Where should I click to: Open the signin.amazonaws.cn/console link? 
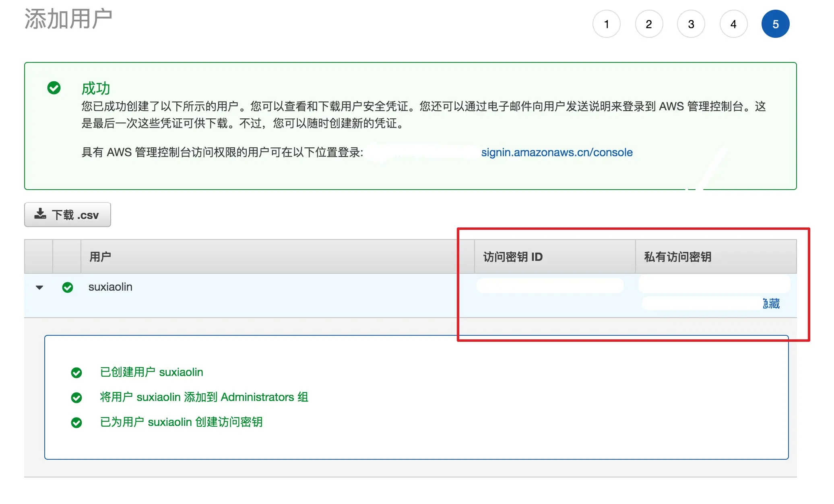click(x=557, y=153)
